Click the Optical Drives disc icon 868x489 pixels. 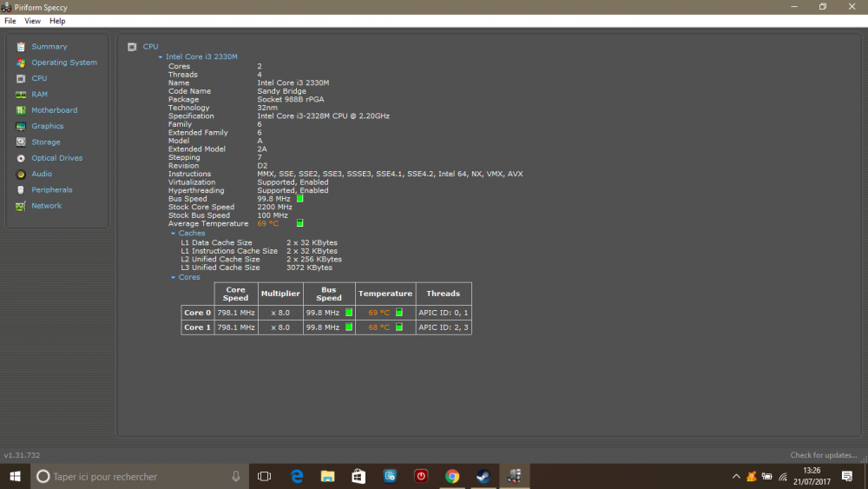(21, 158)
